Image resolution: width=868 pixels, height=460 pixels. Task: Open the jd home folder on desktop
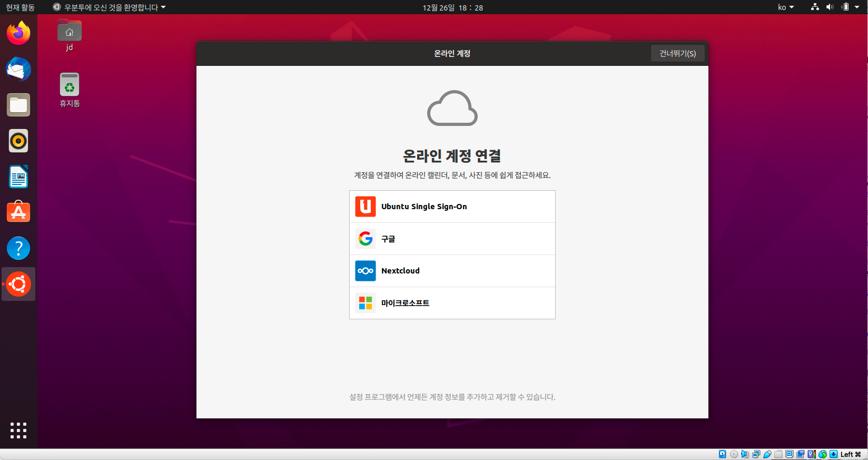coord(70,35)
